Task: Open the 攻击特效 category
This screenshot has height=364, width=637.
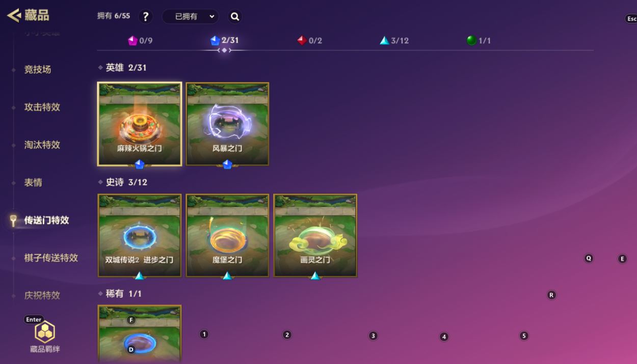Action: (42, 107)
